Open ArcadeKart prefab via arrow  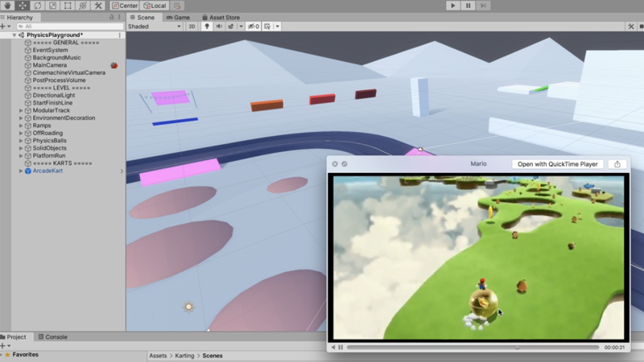coord(122,171)
